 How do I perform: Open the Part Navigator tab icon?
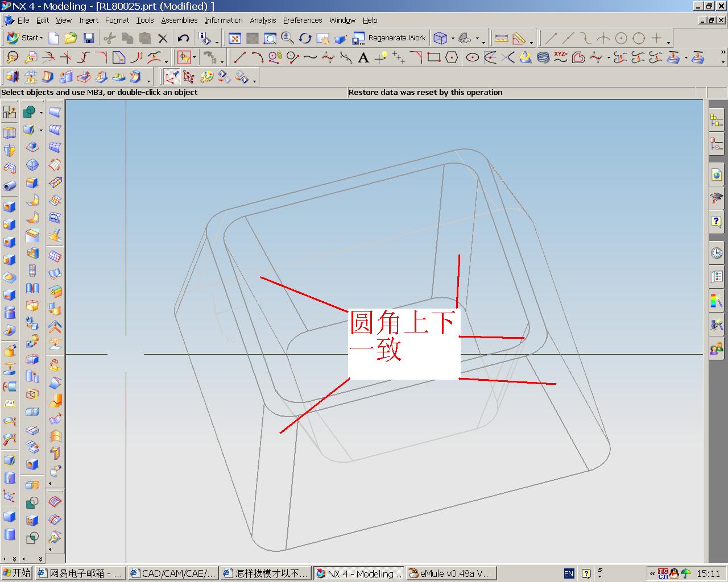click(x=717, y=145)
